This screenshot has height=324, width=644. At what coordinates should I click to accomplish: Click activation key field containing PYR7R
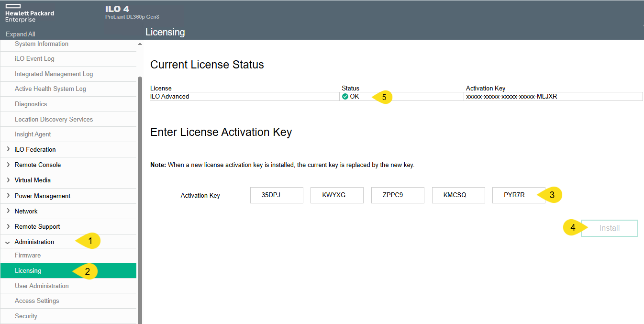point(519,195)
